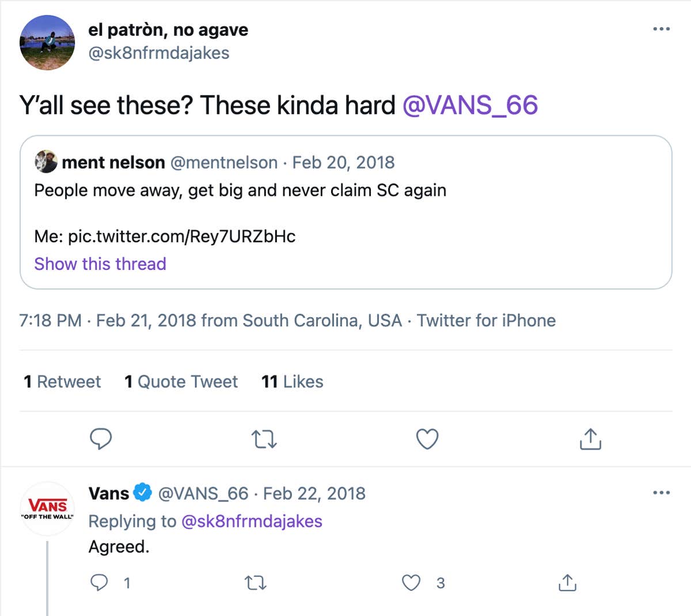691x616 pixels.
Task: Open @sk8nfrmdajakes link in Vans reply
Action: pos(252,521)
